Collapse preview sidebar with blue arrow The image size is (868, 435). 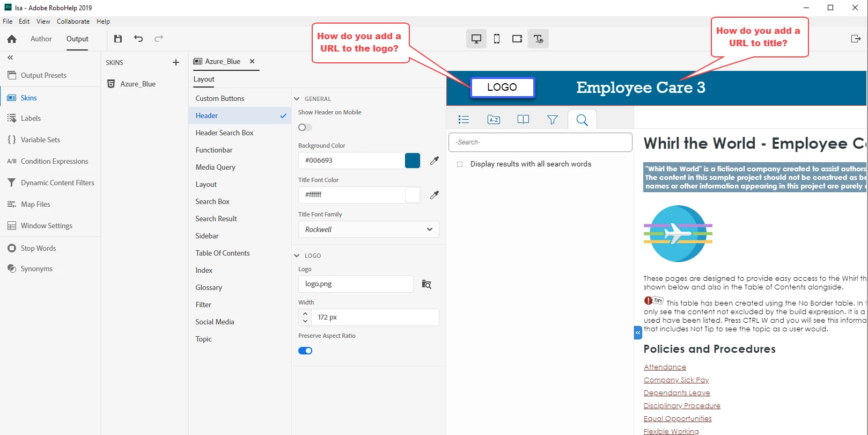[638, 333]
